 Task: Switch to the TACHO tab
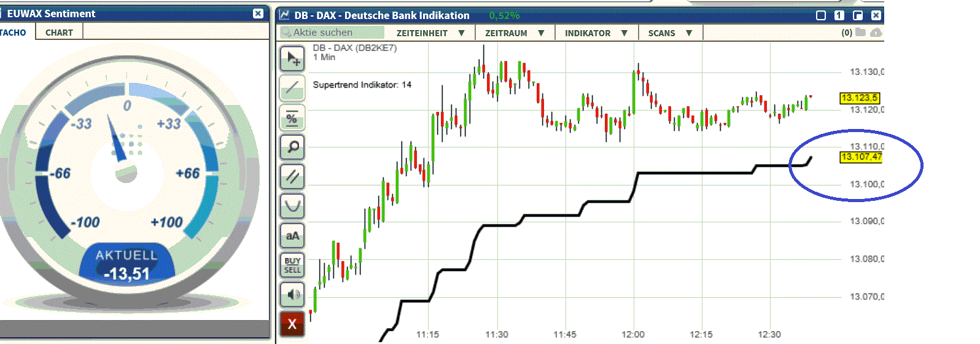[13, 33]
